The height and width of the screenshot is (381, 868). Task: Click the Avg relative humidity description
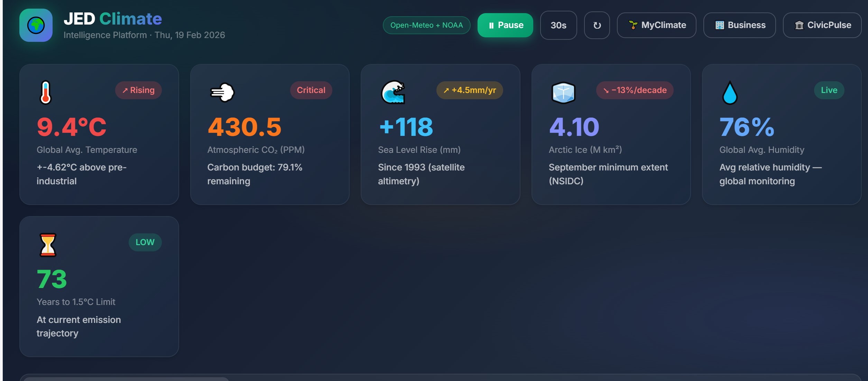770,174
